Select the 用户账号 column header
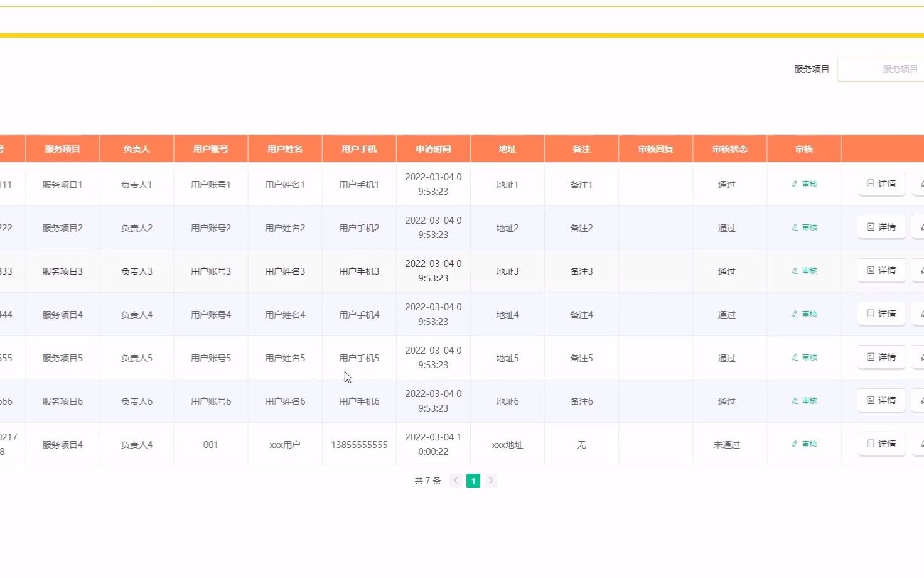 [210, 149]
